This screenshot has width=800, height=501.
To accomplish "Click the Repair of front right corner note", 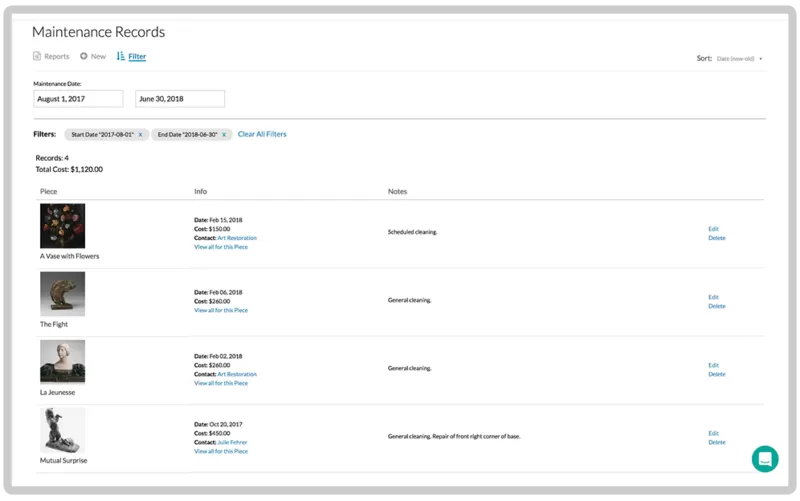I will (x=476, y=437).
